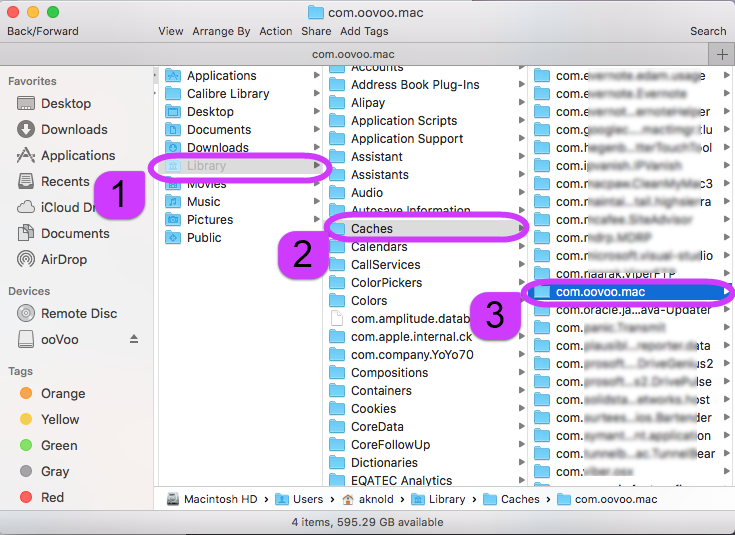Image resolution: width=735 pixels, height=535 pixels.
Task: Click the Share toolbar item
Action: [316, 31]
